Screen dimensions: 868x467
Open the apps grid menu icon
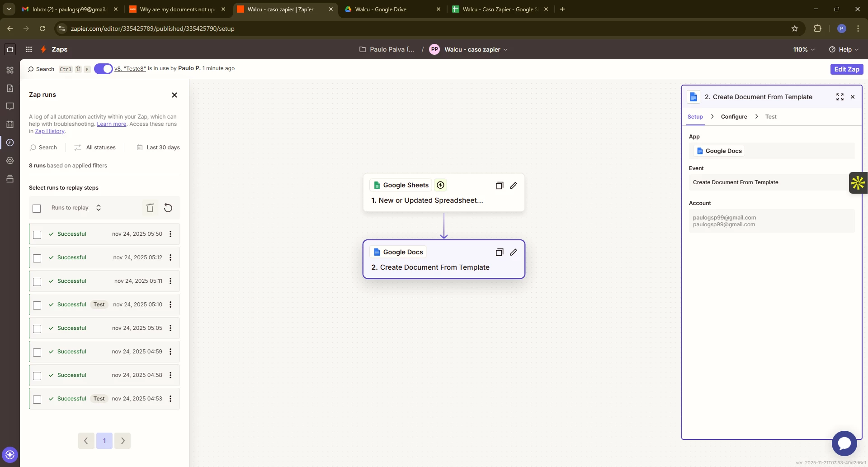(29, 49)
